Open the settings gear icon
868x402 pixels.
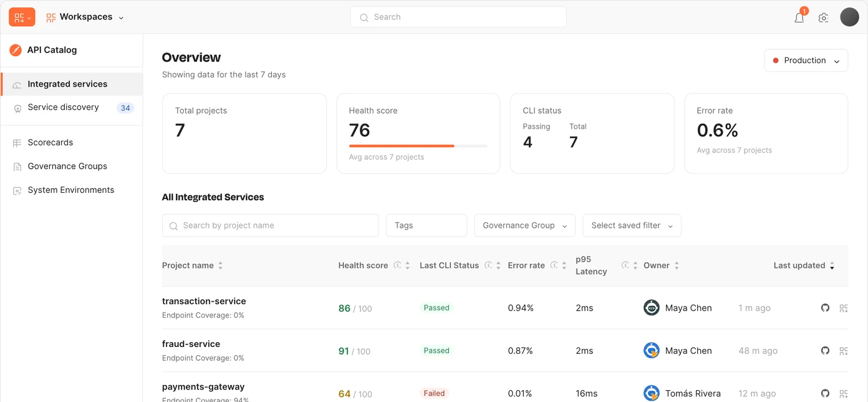[823, 17]
